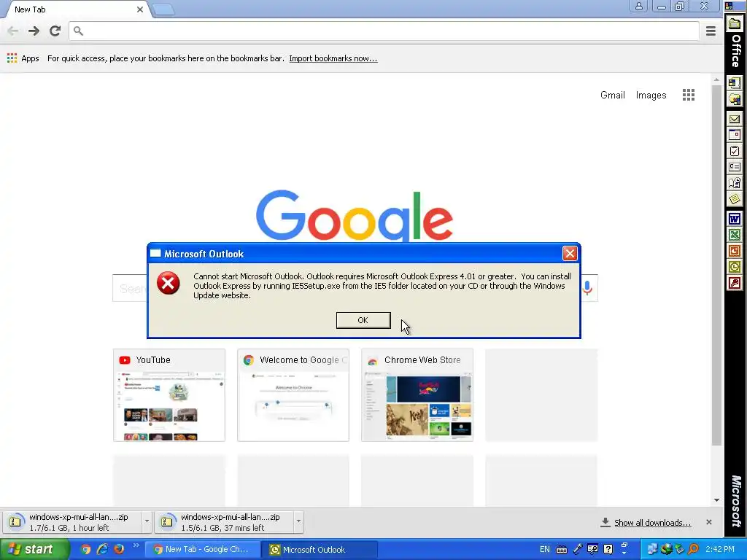747x560 pixels.
Task: Click Show all downloads link
Action: [652, 522]
